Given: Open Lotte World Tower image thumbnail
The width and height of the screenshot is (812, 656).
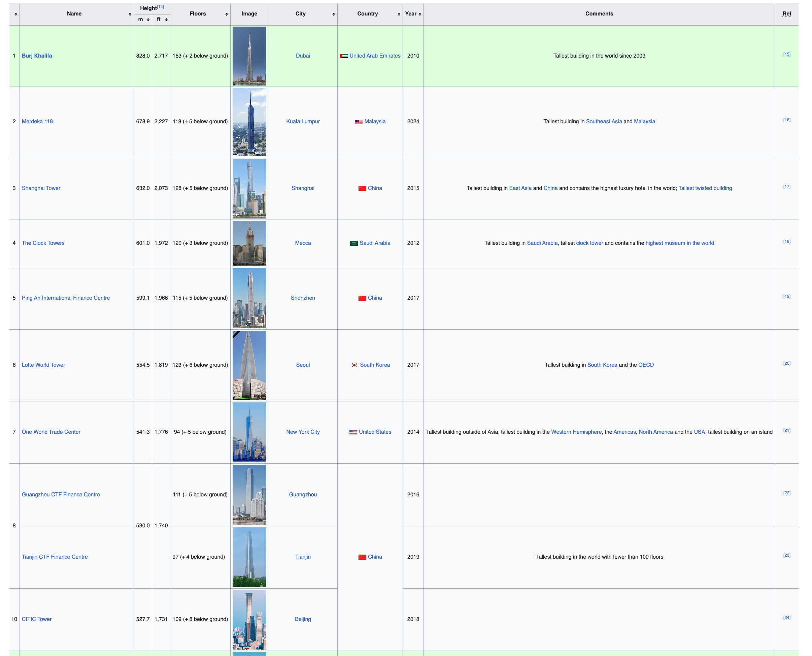Looking at the screenshot, I should click(x=249, y=365).
